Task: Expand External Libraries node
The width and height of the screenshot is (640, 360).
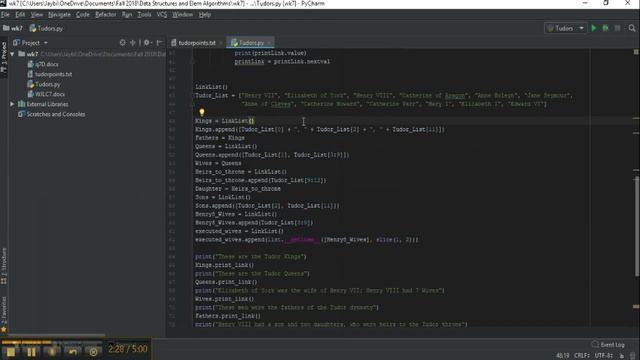Action: click(x=12, y=104)
